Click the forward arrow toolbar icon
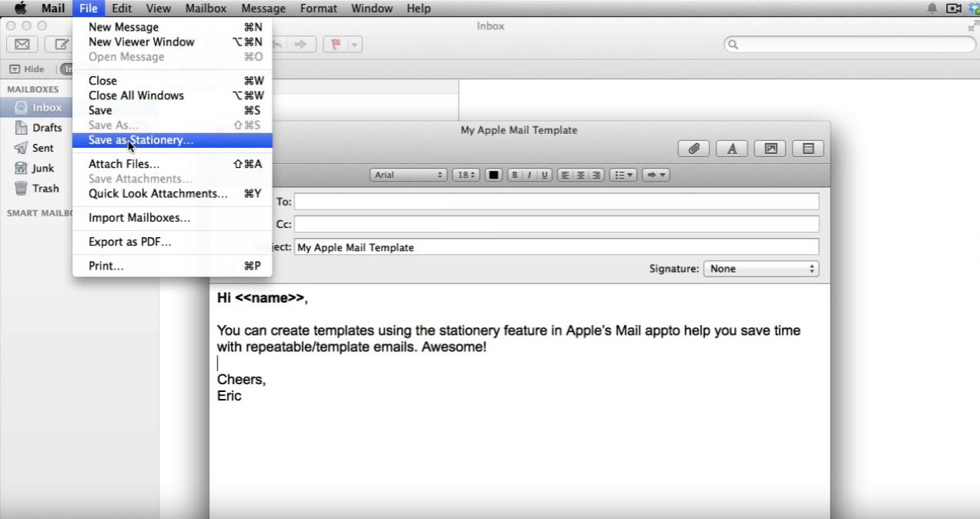Viewport: 980px width, 519px height. [300, 45]
